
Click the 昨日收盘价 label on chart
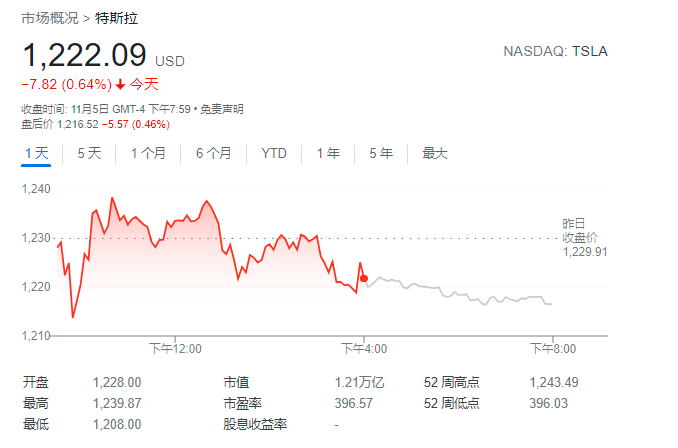579,230
